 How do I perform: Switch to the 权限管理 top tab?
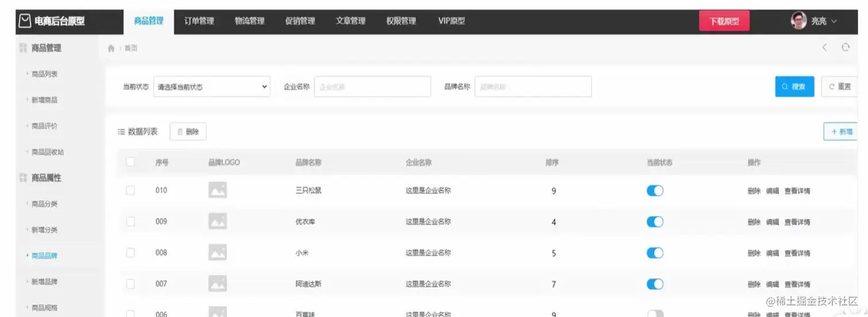(401, 21)
